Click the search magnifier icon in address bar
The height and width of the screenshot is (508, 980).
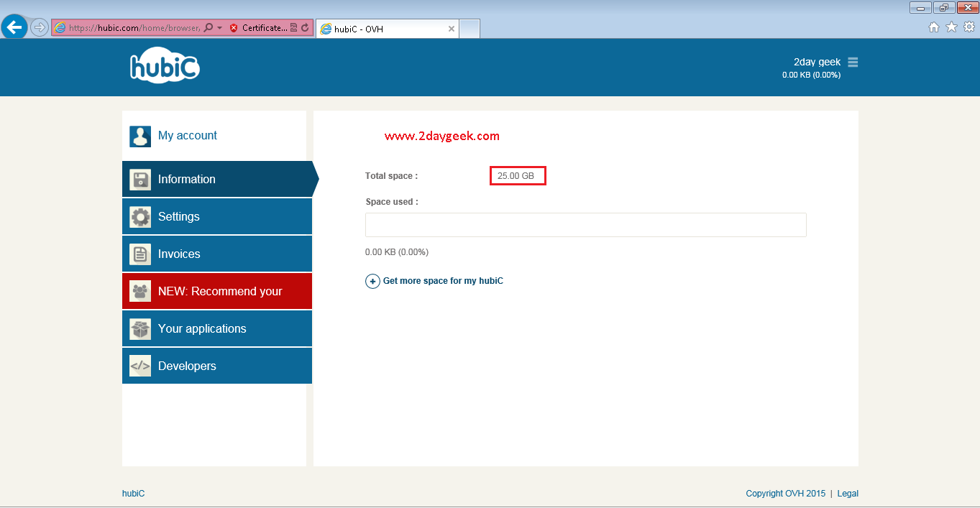209,27
